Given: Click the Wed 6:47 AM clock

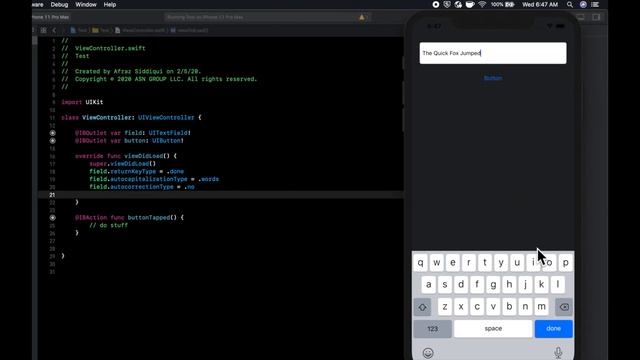Looking at the screenshot, I should (x=540, y=4).
